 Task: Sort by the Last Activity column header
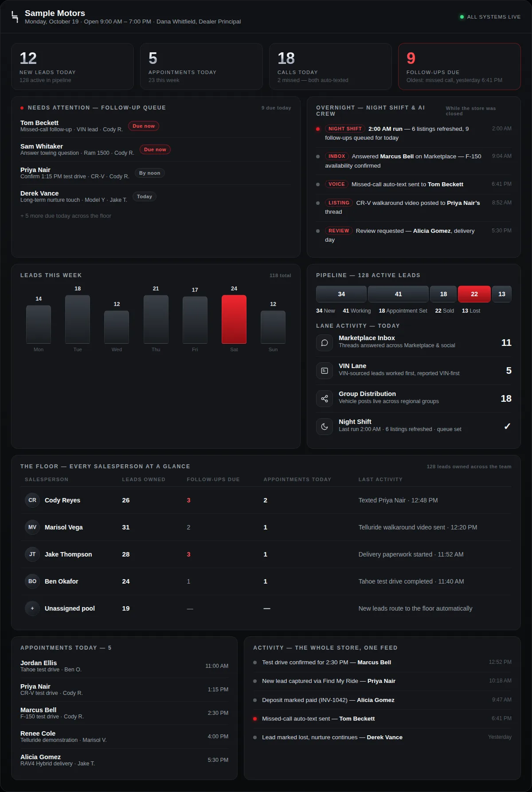pos(380,479)
